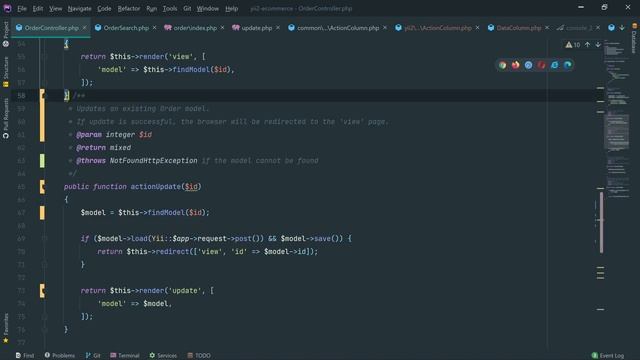Viewport: 640px width, 360px height.
Task: Open the Services tool window
Action: (163, 356)
